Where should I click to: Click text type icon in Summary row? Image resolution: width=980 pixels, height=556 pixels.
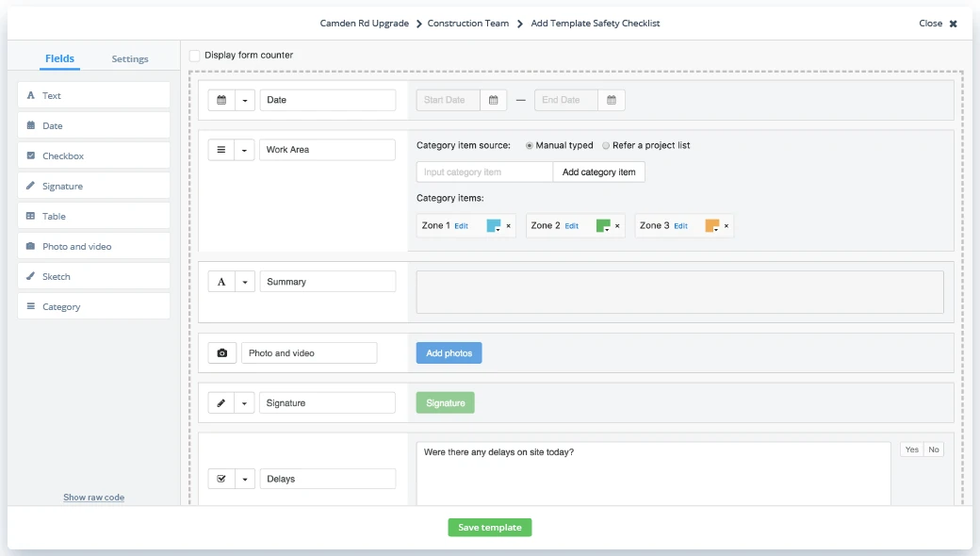(221, 282)
